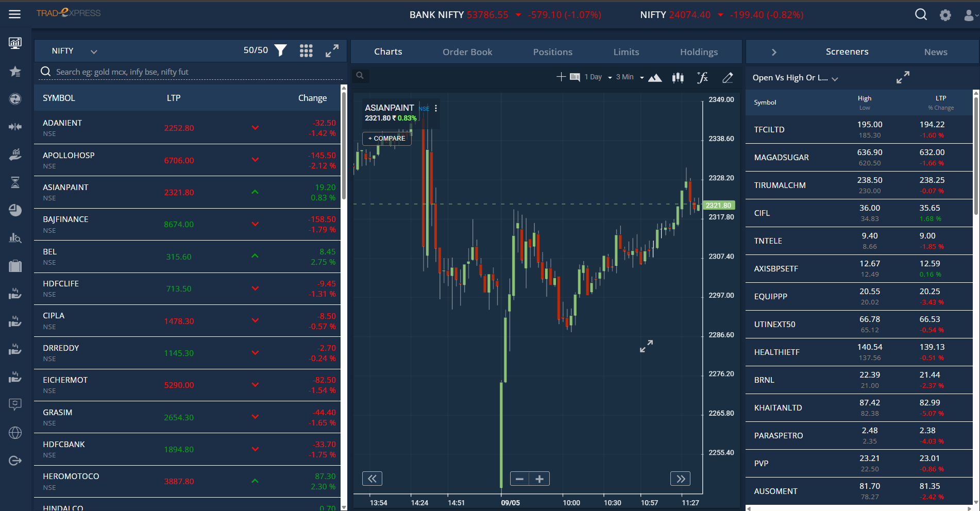Viewport: 980px width, 511px height.
Task: Select the candlestick chart type icon
Action: [678, 78]
